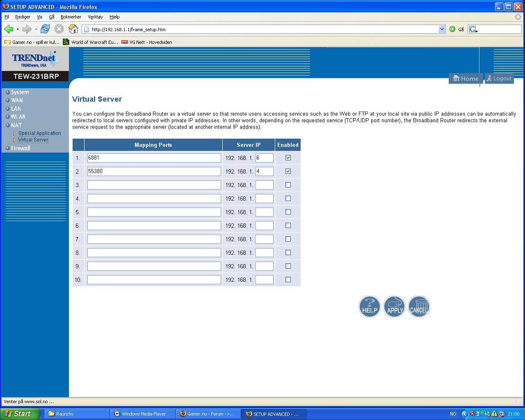Open the Gå menu
The width and height of the screenshot is (525, 420).
coord(52,17)
